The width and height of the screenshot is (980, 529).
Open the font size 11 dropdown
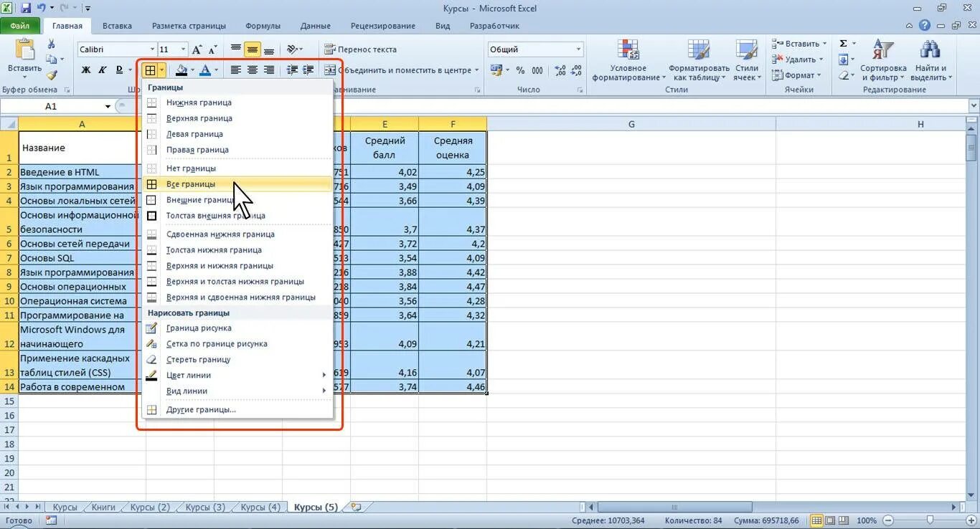click(183, 49)
